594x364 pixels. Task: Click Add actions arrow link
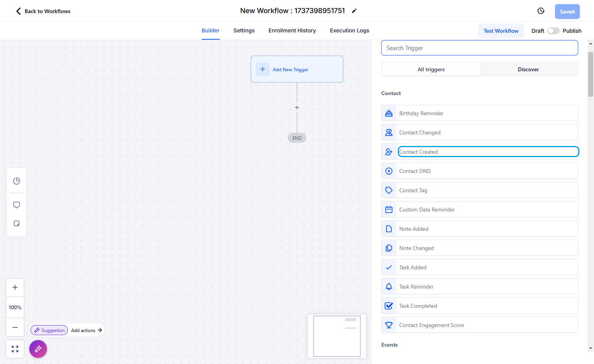87,330
